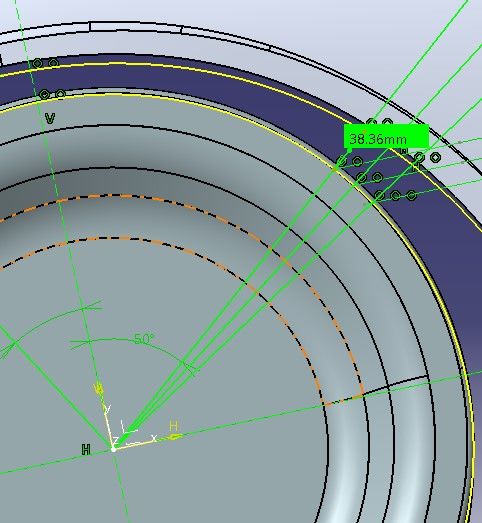Pick the white sketch origin point
Viewport: 482px width, 523px height.
pos(113,450)
